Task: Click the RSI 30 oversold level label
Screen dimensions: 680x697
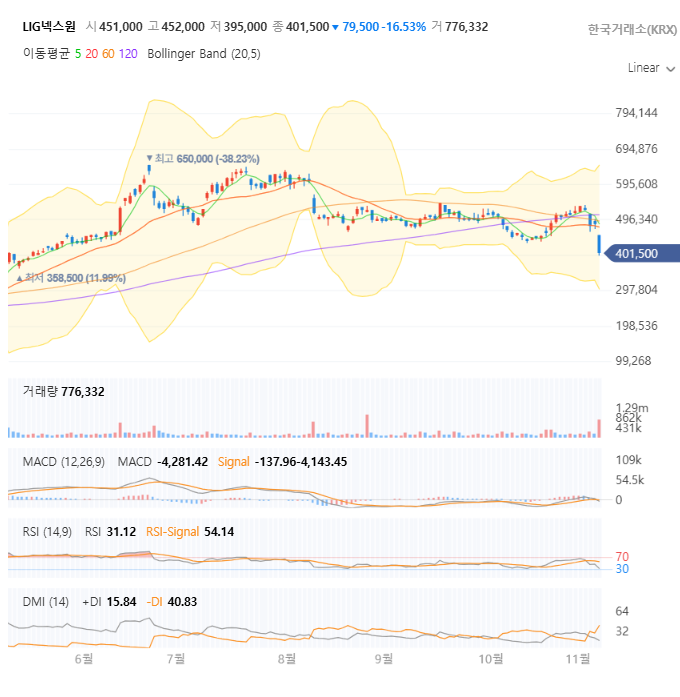Action: click(x=622, y=569)
